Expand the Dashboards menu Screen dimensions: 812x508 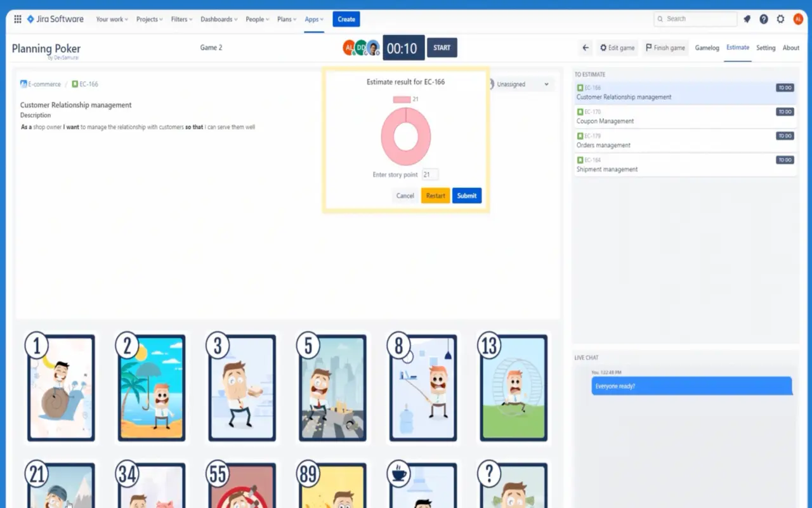pyautogui.click(x=219, y=19)
